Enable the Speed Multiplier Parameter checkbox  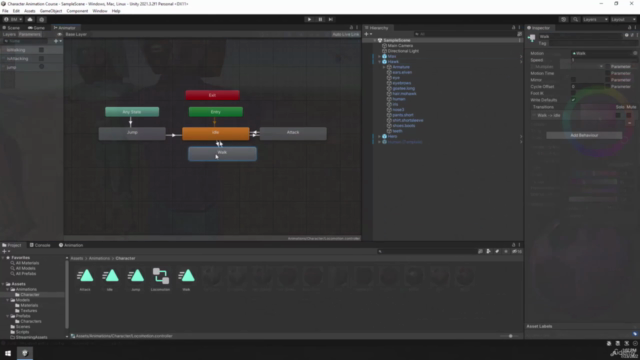tap(608, 67)
